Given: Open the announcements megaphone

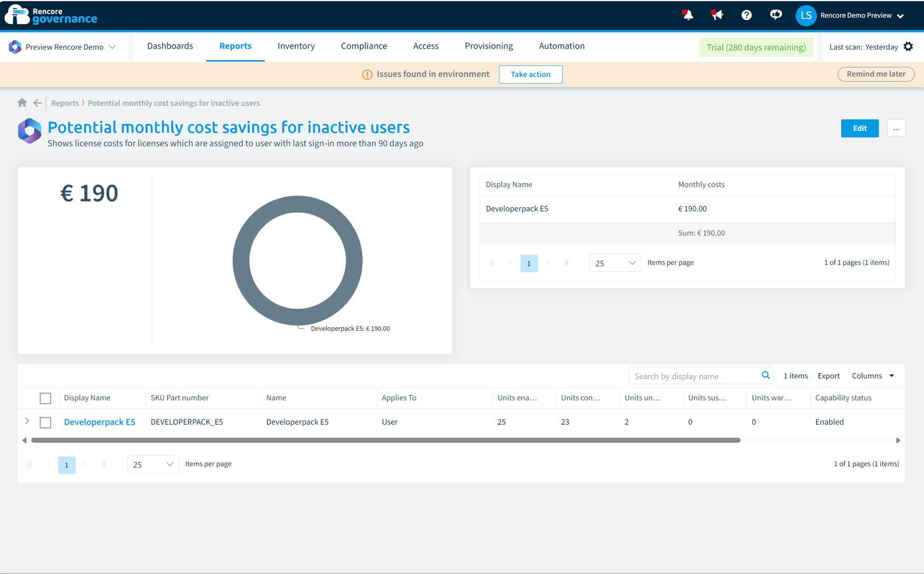Looking at the screenshot, I should 716,15.
